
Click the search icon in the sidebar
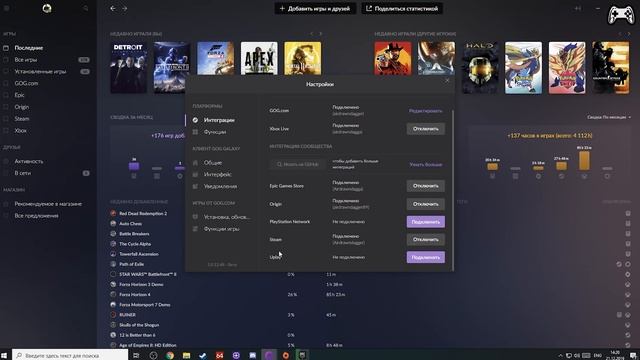pyautogui.click(x=85, y=8)
